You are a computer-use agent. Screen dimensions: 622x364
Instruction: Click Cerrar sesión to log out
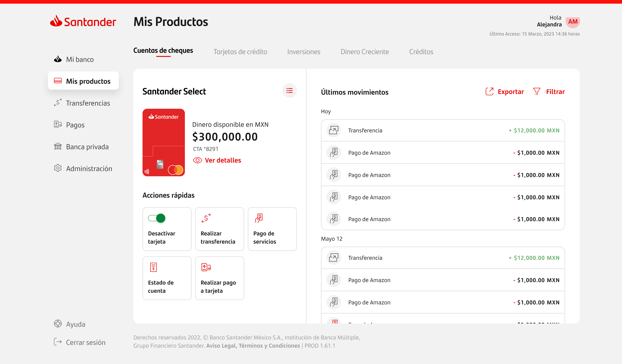(85, 342)
